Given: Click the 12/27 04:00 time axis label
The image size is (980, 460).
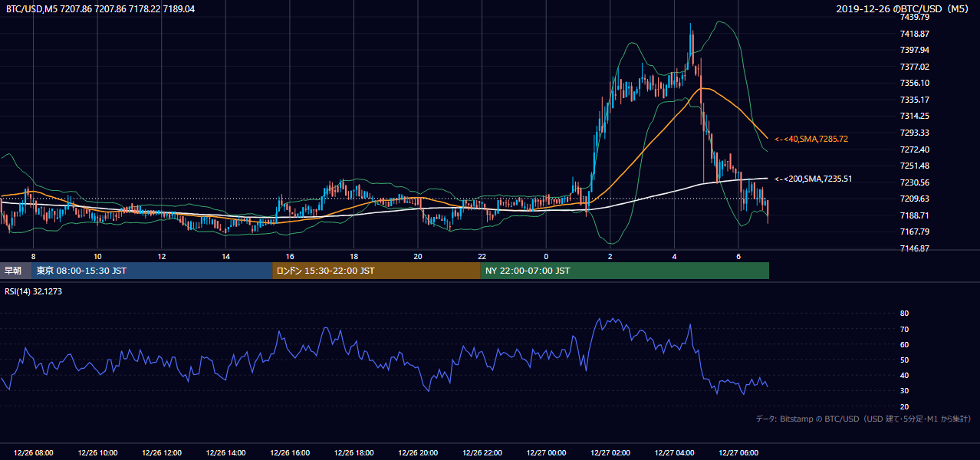Looking at the screenshot, I should [675, 453].
